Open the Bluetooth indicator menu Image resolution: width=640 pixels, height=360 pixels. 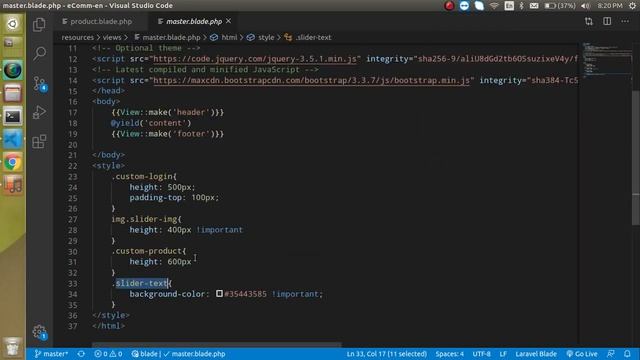click(521, 5)
